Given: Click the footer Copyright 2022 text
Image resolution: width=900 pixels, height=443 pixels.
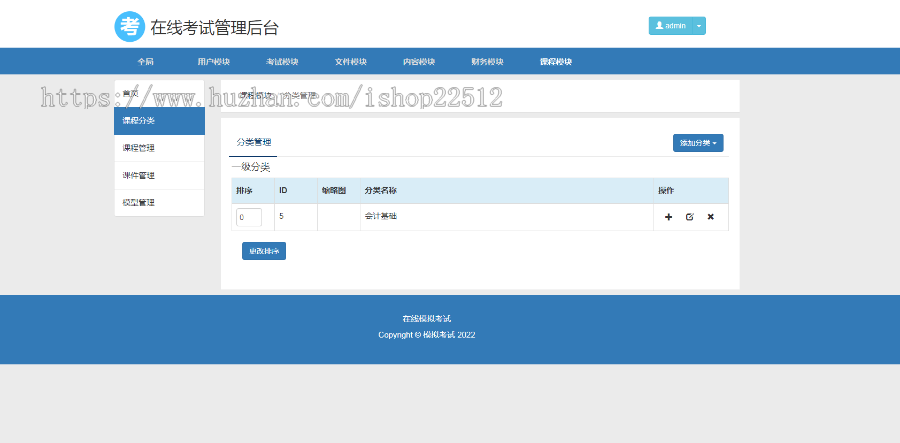Looking at the screenshot, I should point(426,335).
